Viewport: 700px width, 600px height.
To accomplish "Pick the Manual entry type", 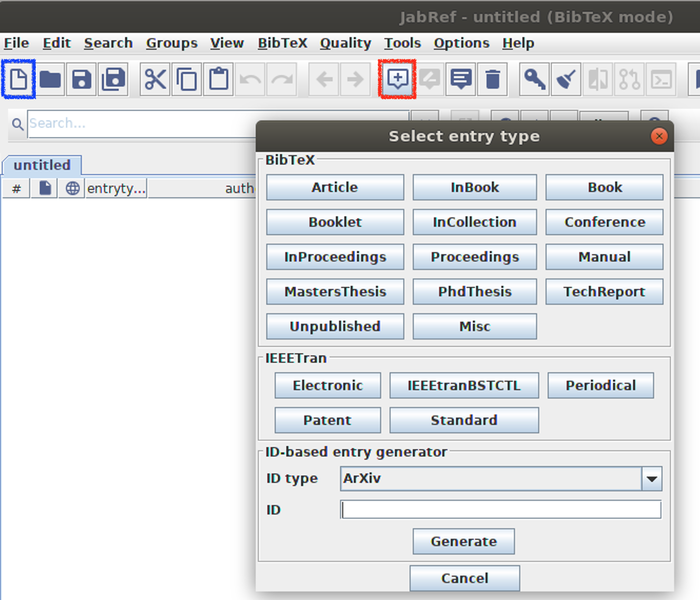I will [605, 257].
